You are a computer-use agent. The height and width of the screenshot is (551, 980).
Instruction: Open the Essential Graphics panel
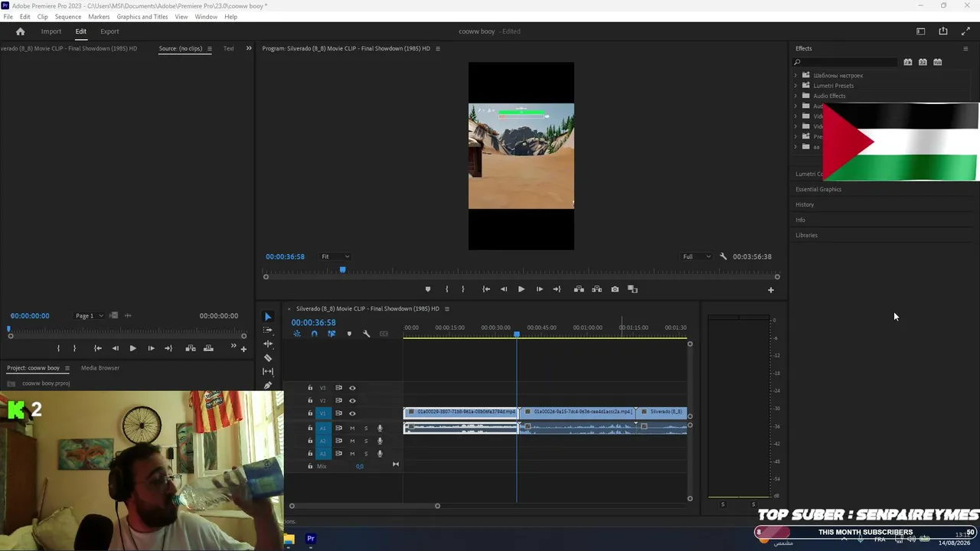coord(818,190)
